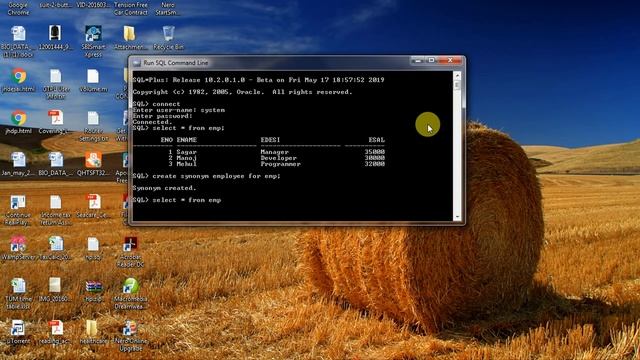This screenshot has height=360, width=640.
Task: Click the 'select * from emp' prompt at the bottom
Action: (177, 200)
